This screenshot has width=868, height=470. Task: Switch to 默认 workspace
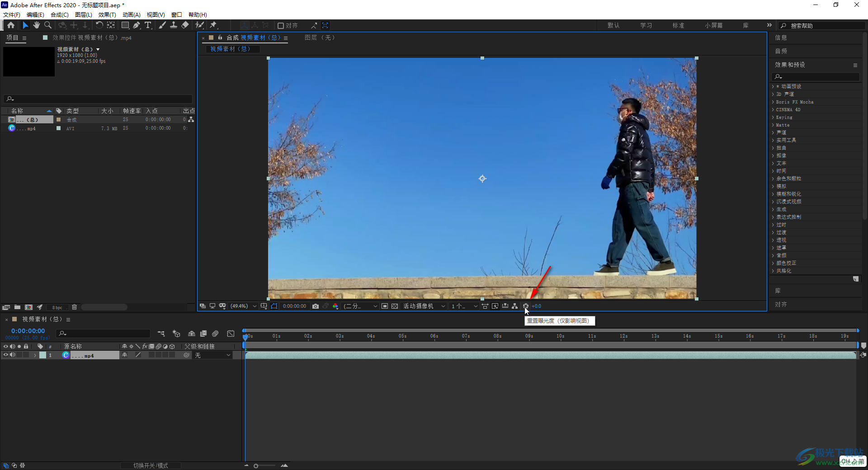613,25
